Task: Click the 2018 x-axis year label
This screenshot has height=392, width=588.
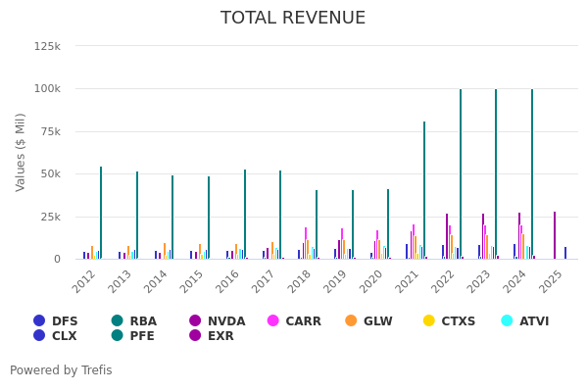Action: (299, 281)
